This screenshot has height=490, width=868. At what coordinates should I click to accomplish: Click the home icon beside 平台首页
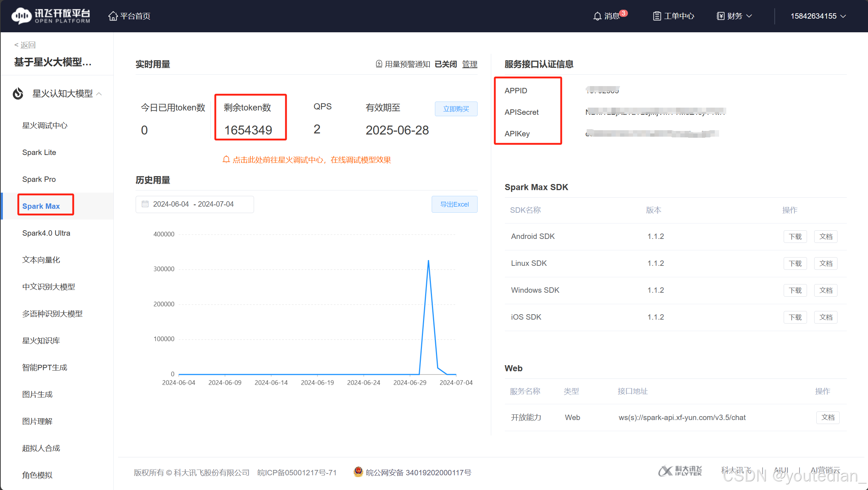[x=113, y=16]
